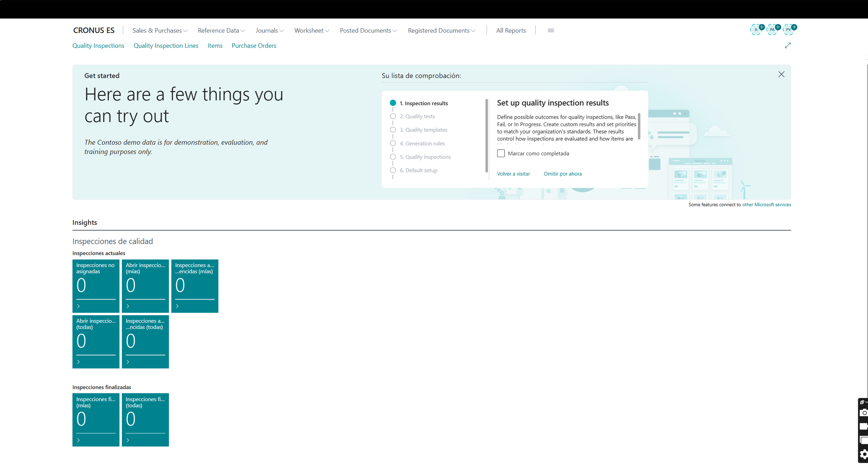Expand Sales & Purchases menu
This screenshot has width=868, height=464.
point(160,31)
